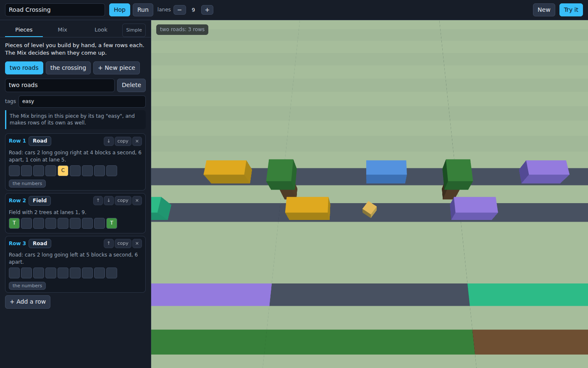Edit the Road Crossing title field

pos(55,10)
